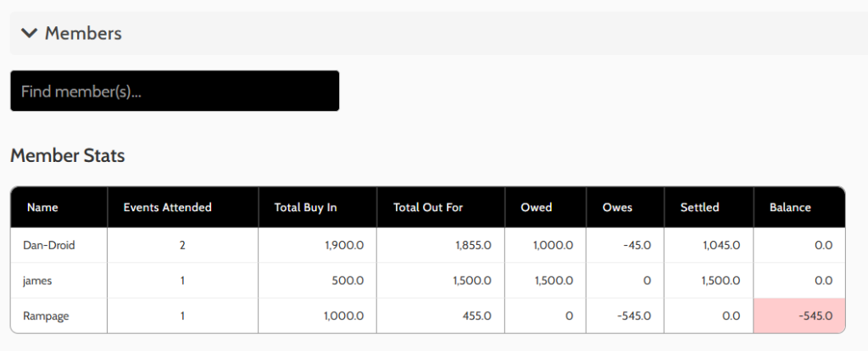This screenshot has height=351, width=868.
Task: Click Rampage's highlighted -545.0 balance cell
Action: point(815,316)
